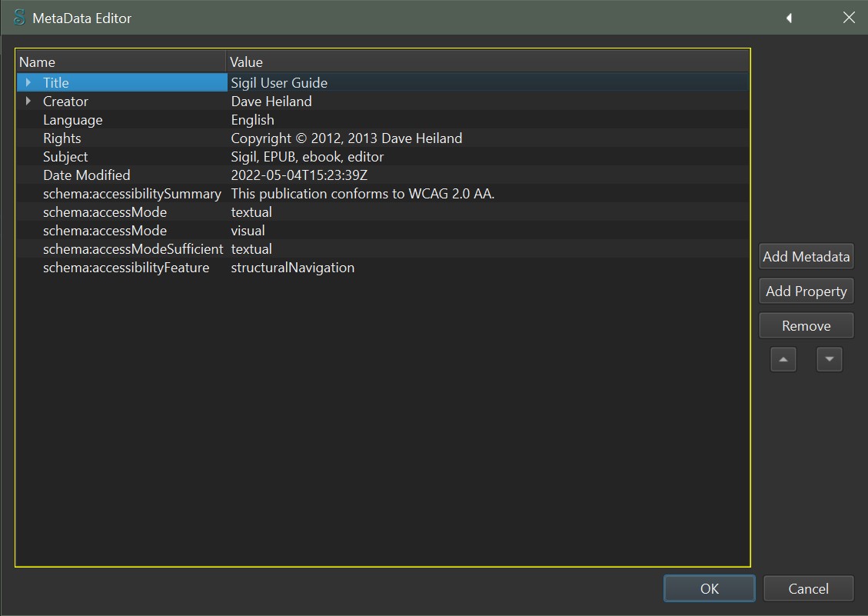Expand the Creator row disclosure triangle
Screen dimensions: 868x616
click(x=28, y=101)
